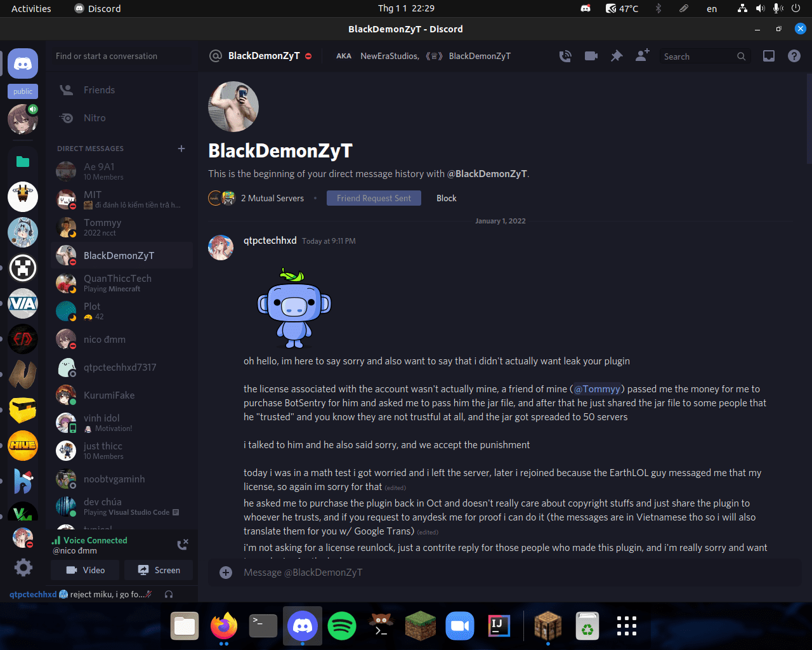Screen dimensions: 812x650
Task: Attach a file with plus button
Action: click(226, 573)
